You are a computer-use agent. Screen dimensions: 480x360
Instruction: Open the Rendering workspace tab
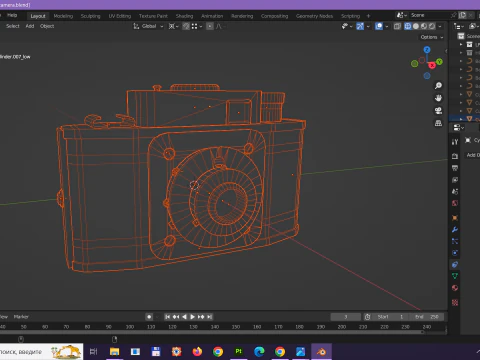[242, 16]
